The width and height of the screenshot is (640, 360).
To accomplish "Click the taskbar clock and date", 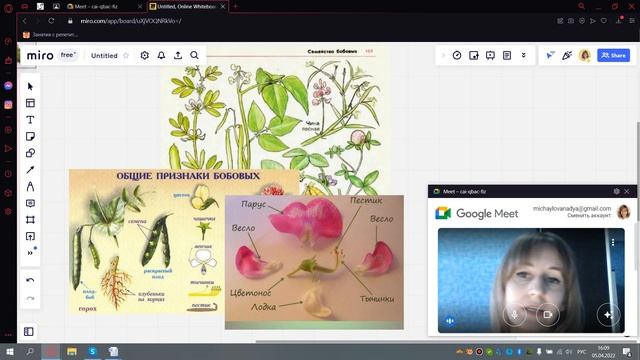I will (604, 352).
